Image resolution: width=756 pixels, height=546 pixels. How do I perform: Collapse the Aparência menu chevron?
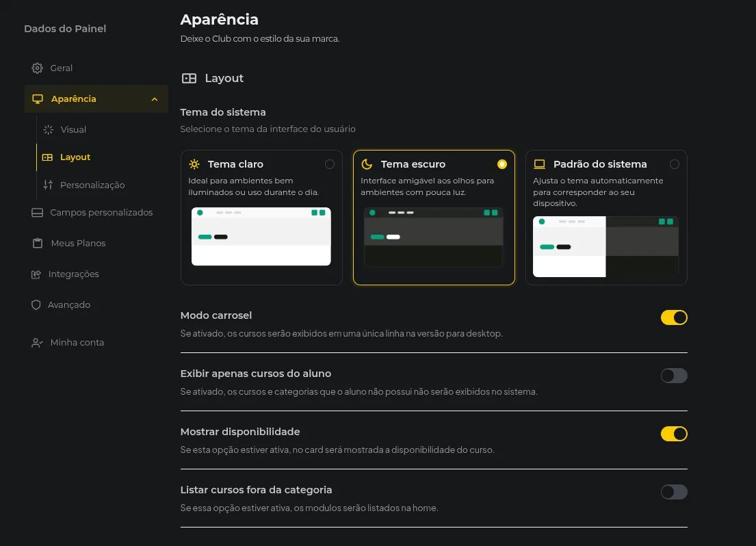[x=155, y=99]
